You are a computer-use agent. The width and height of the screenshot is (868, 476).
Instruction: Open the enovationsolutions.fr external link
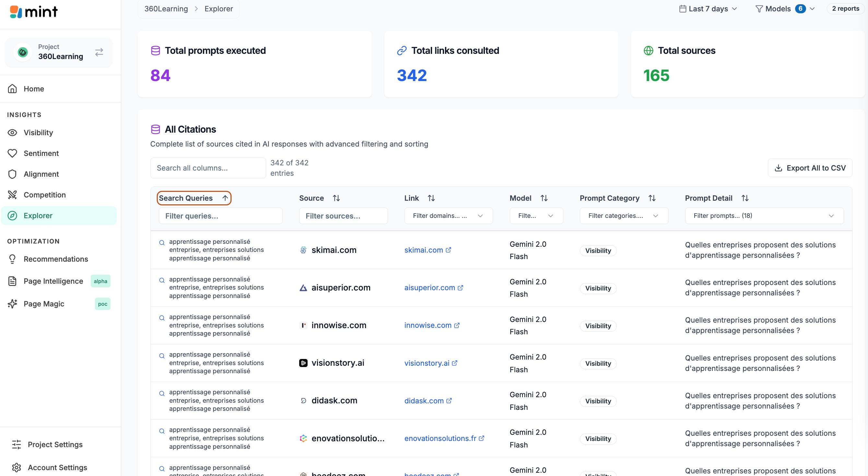(444, 438)
